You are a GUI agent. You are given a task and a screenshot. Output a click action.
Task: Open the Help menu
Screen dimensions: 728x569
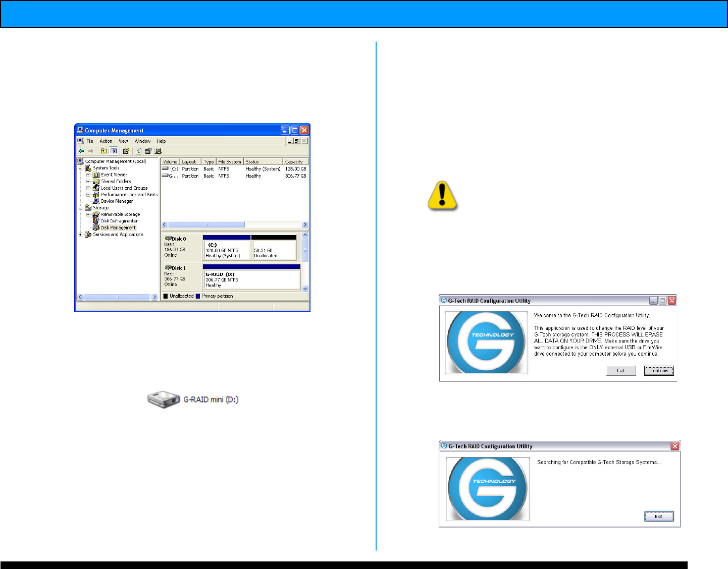click(161, 141)
